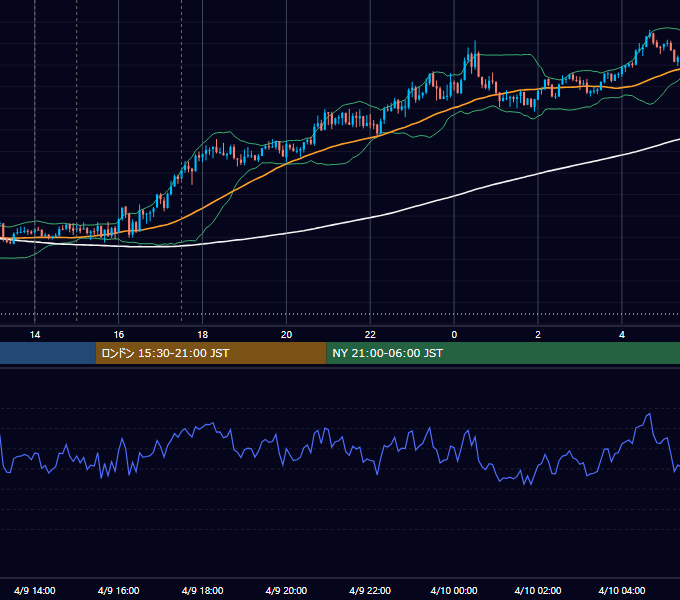Click hour label 18 on chart axis
The image size is (680, 600).
click(203, 335)
